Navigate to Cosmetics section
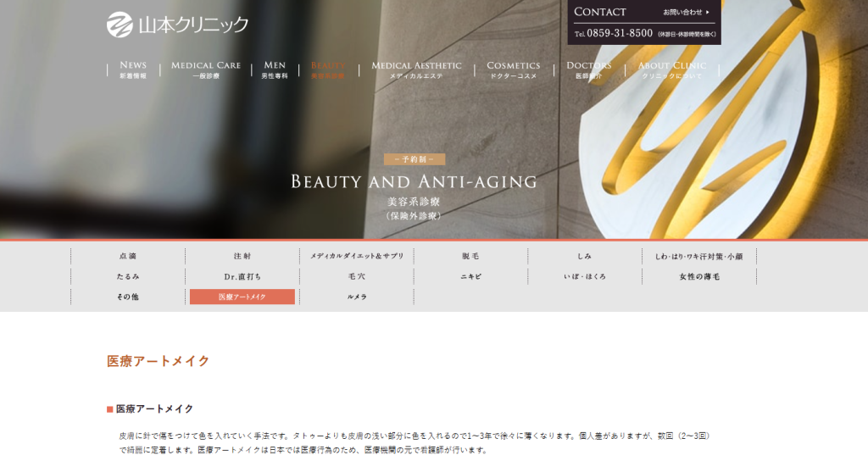 pyautogui.click(x=513, y=69)
